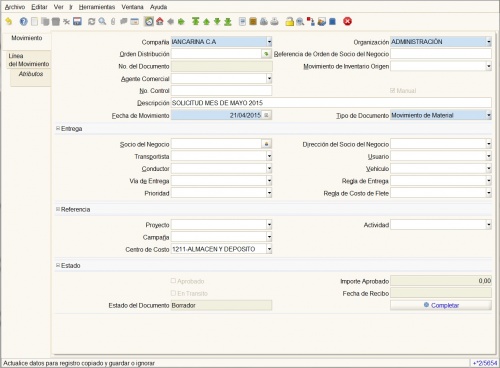The height and width of the screenshot is (368, 500).
Task: Open the blue help question mark icon
Action: 23,22
